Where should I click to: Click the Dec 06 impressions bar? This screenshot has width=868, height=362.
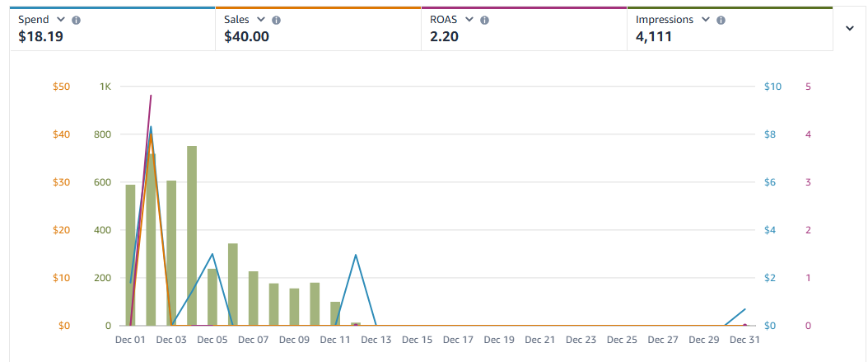click(233, 284)
